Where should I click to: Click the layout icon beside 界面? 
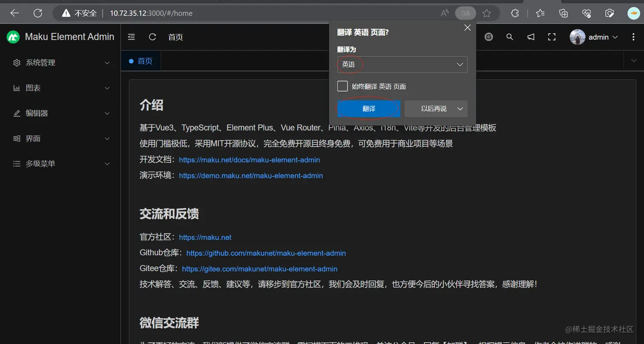click(17, 139)
